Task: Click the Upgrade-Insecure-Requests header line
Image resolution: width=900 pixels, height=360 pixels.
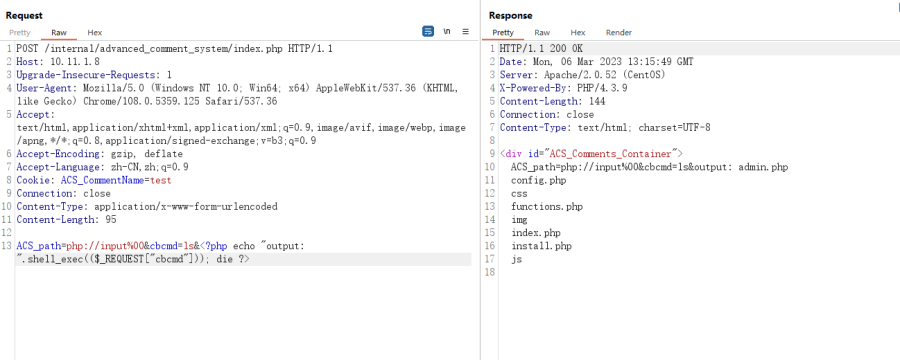Action: pos(94,75)
